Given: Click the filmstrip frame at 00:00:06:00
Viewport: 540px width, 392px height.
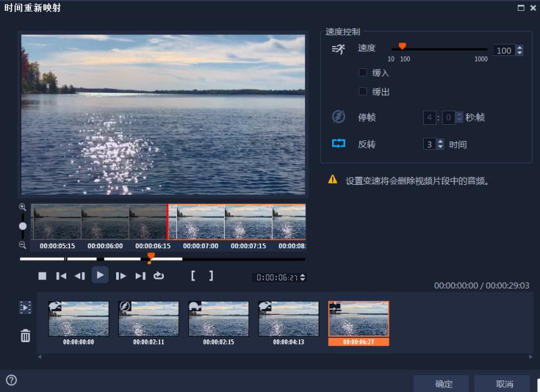Looking at the screenshot, I should (x=105, y=222).
